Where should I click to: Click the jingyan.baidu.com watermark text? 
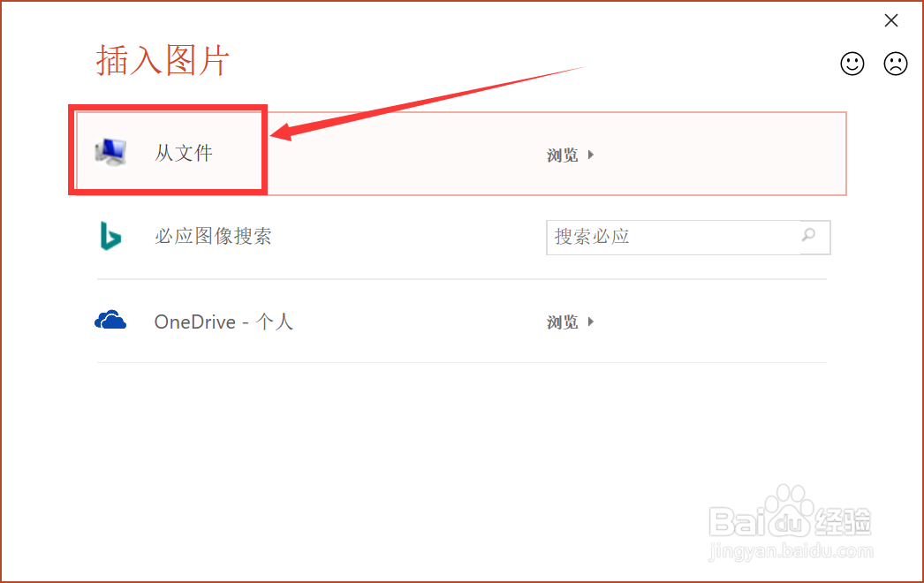pyautogui.click(x=791, y=551)
